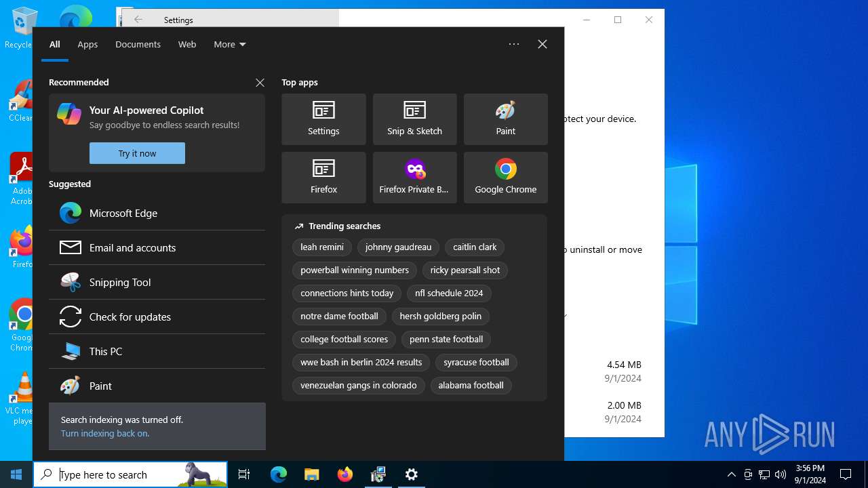Select ricky pearsall shot trending search
This screenshot has height=488, width=868.
pyautogui.click(x=465, y=270)
